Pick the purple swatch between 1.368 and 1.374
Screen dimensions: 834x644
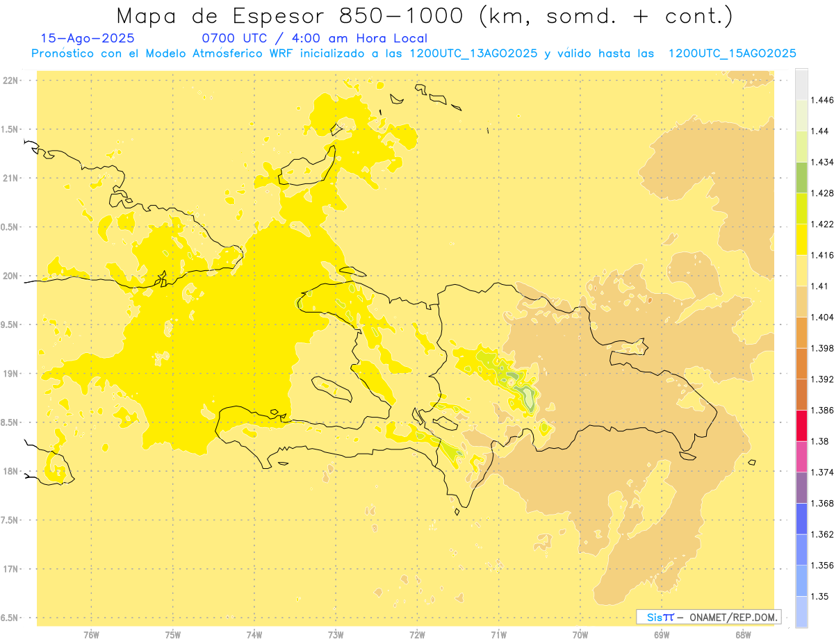point(801,488)
